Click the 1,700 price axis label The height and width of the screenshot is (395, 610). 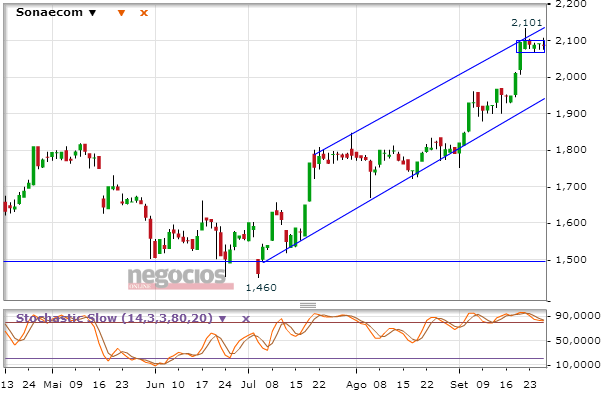coord(571,186)
